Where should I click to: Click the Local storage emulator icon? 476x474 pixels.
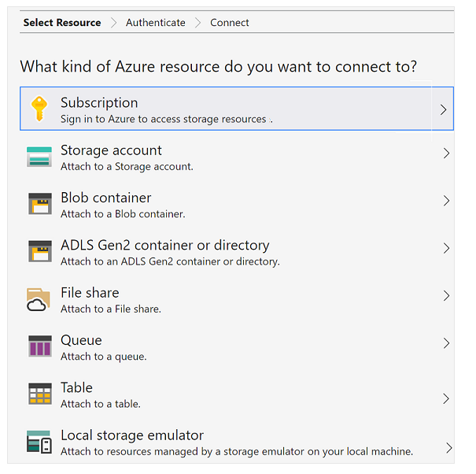click(x=39, y=442)
